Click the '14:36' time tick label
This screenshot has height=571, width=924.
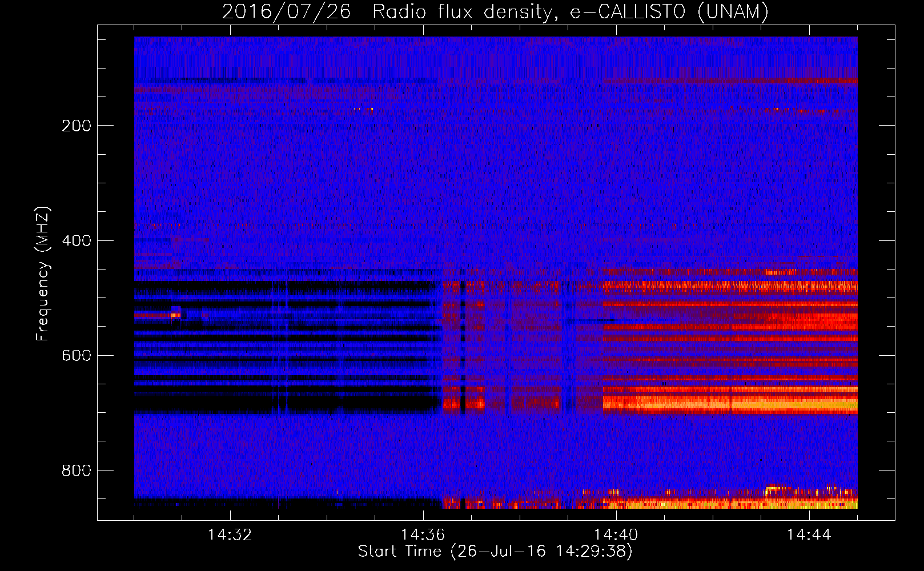point(423,535)
